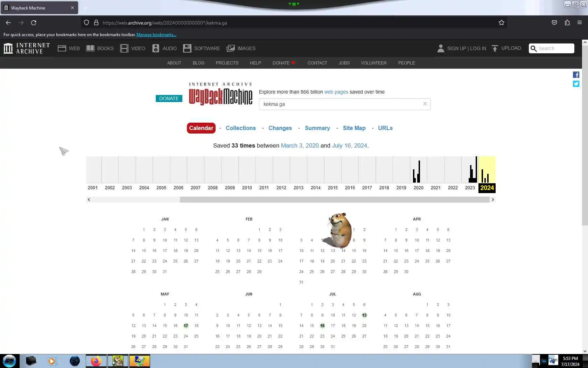
Task: Open the VOLUNTEER menu item
Action: point(374,63)
